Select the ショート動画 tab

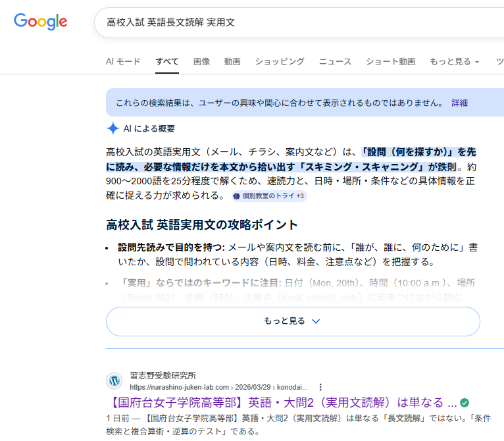coord(390,62)
